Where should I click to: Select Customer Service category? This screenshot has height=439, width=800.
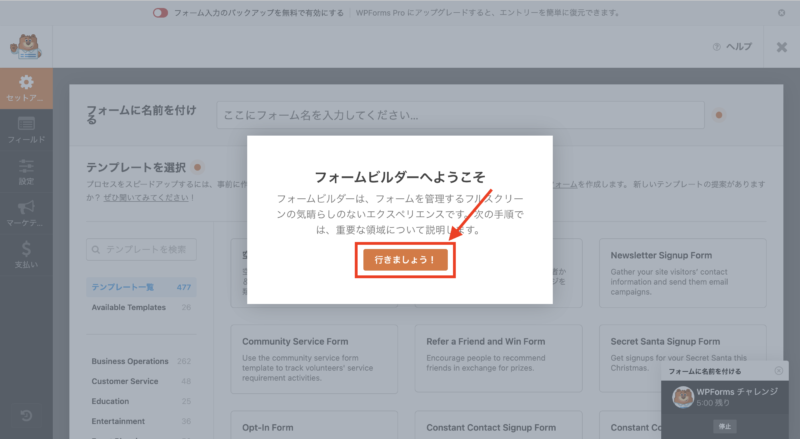tap(141, 381)
